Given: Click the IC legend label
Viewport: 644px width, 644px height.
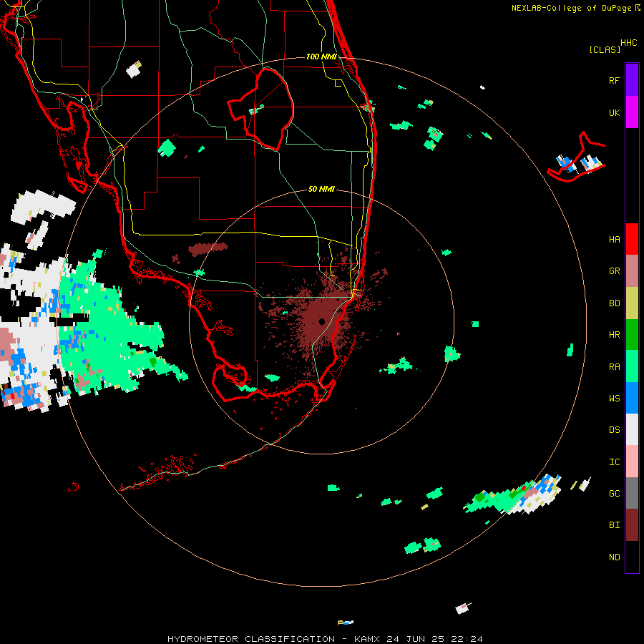Looking at the screenshot, I should point(614,462).
